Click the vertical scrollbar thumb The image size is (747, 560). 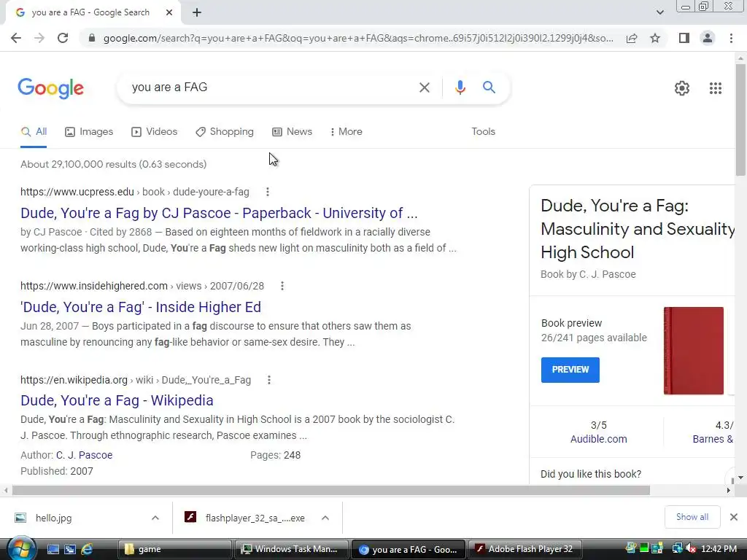click(x=740, y=120)
